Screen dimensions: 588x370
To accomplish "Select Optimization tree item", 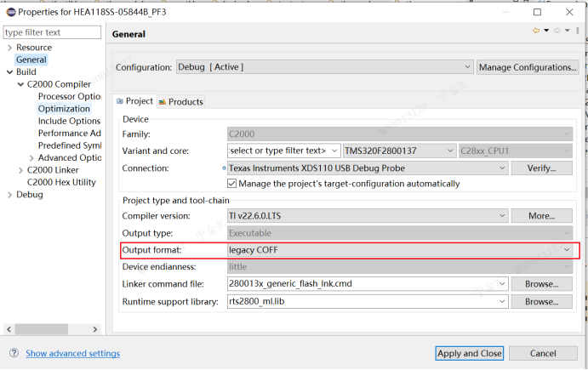I will (x=64, y=109).
